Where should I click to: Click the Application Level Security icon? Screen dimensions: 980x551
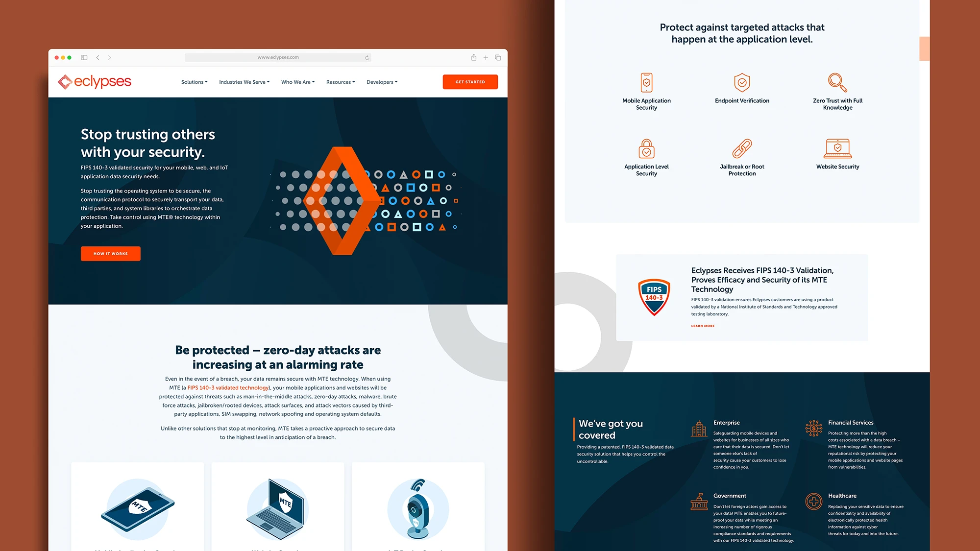tap(647, 149)
